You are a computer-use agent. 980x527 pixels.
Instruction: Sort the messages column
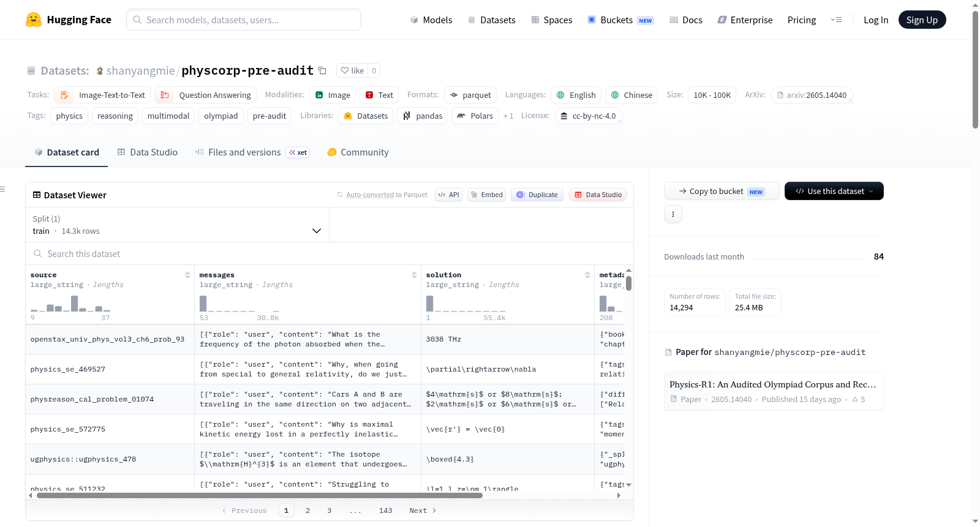point(414,275)
